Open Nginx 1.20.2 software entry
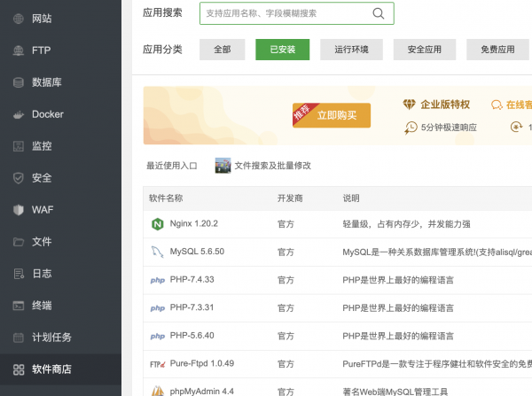Screen dimensions: 532x396 (193, 224)
